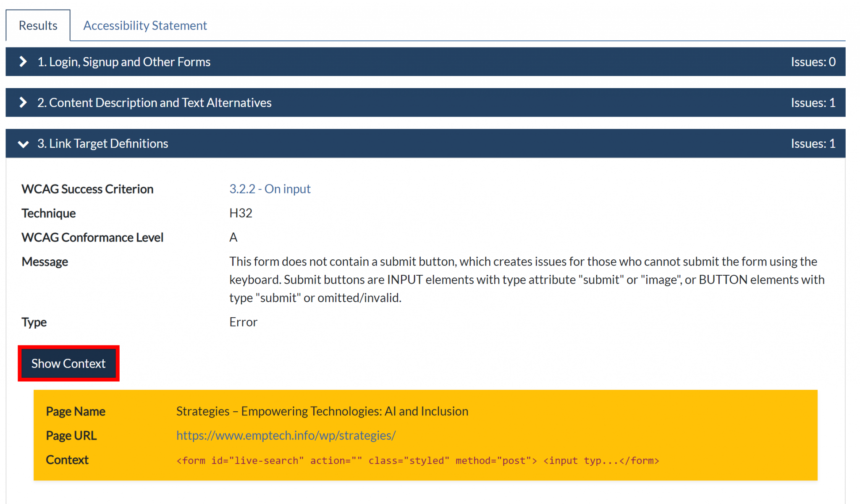Expand section 2 chevron arrow icon
This screenshot has height=504, width=860.
pos(23,102)
